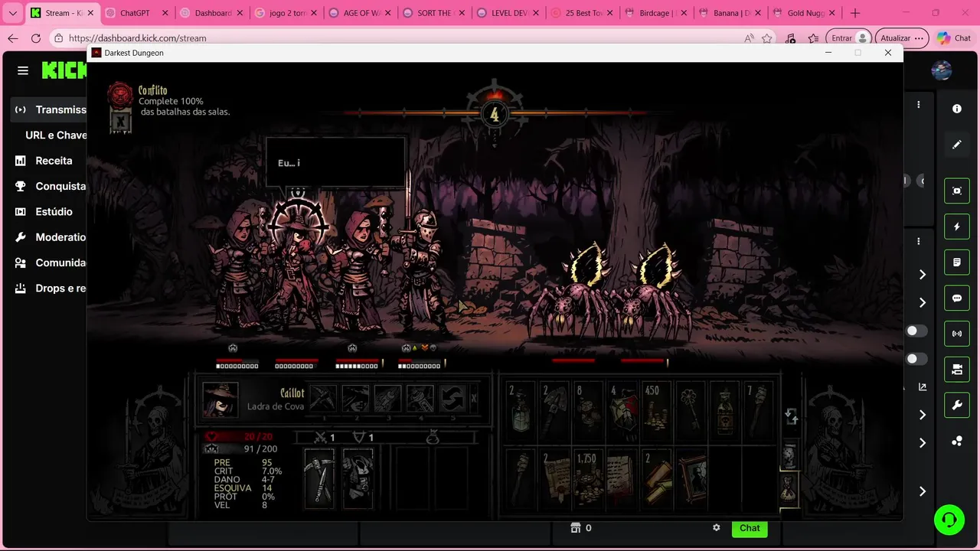Click the red crest item with quantity 4

(623, 412)
